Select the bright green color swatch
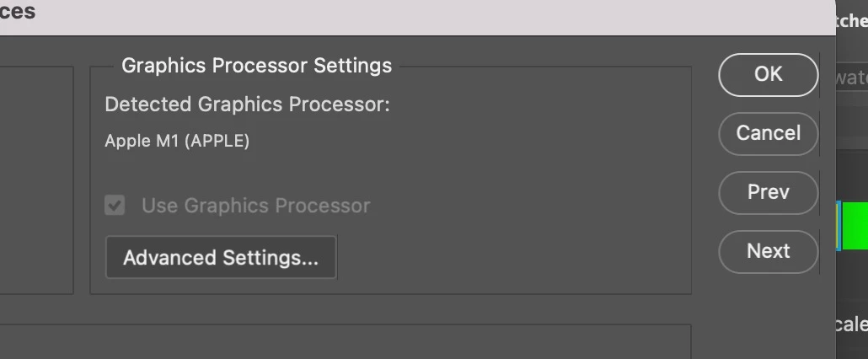This screenshot has height=359, width=868. pos(856,226)
